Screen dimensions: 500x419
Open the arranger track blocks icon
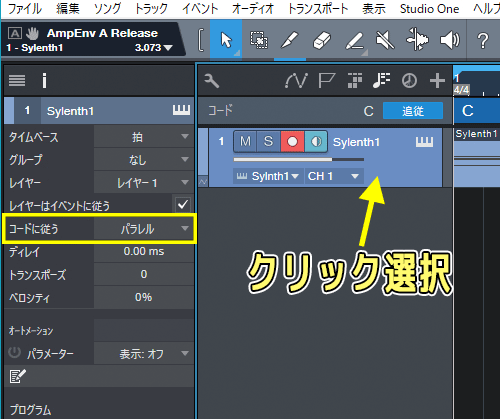[355, 81]
